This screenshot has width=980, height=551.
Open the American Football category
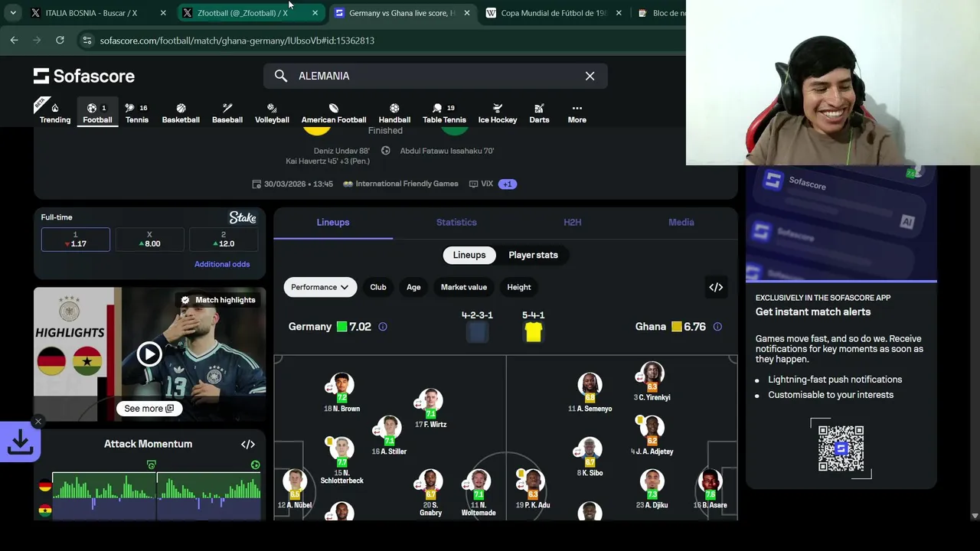coord(334,113)
